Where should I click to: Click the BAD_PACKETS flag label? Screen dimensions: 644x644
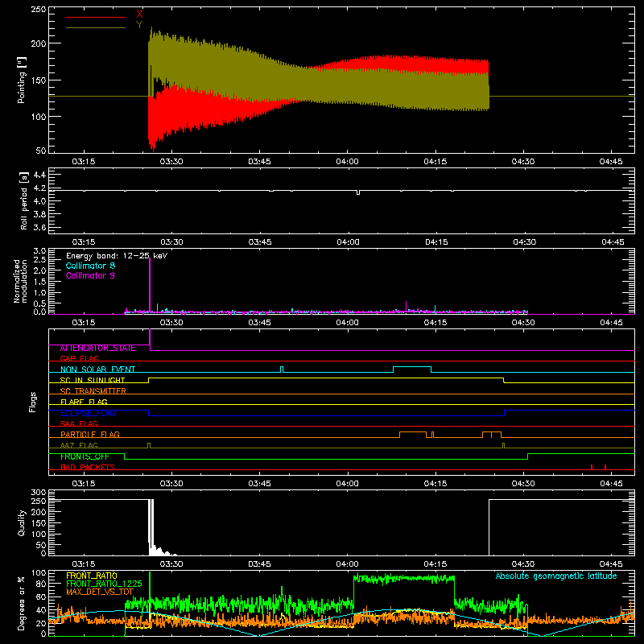[88, 467]
